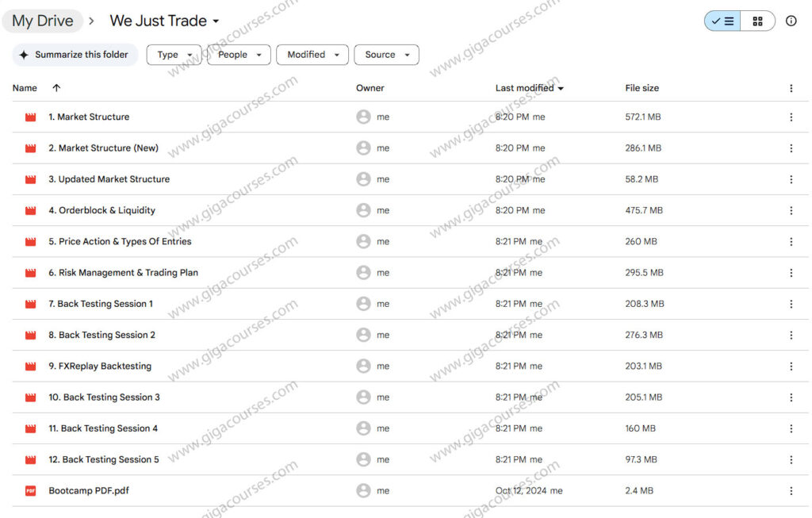Click Summarize this folder button

pos(75,55)
